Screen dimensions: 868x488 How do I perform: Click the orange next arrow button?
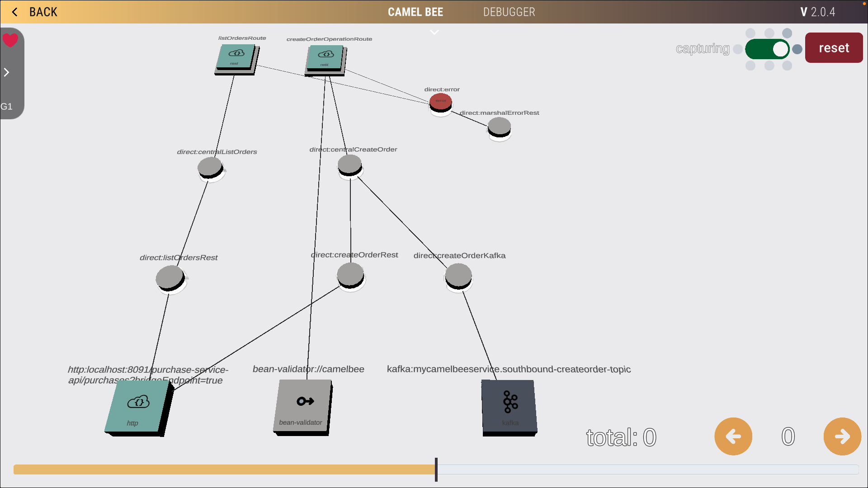[x=842, y=436]
